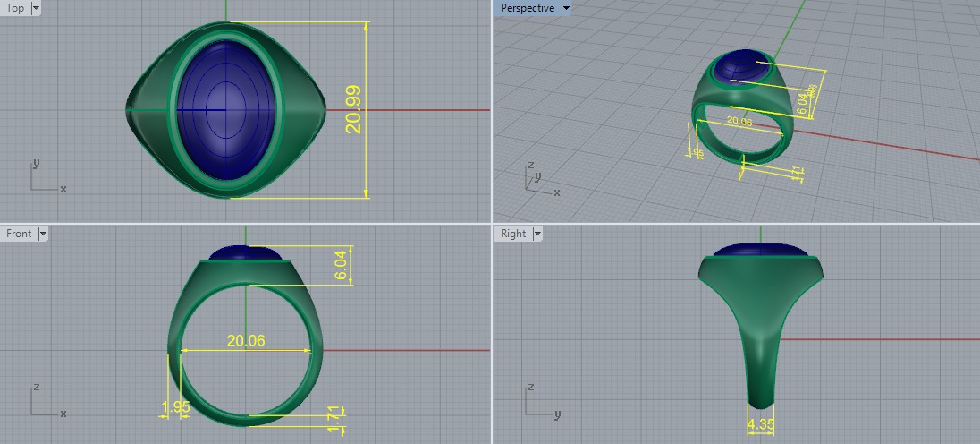The width and height of the screenshot is (980, 444).
Task: Switch to the Right viewport title label
Action: 513,234
